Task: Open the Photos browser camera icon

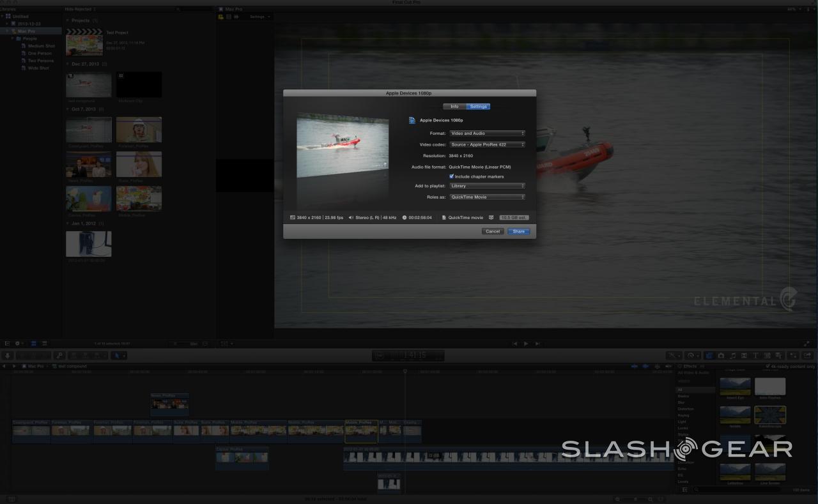Action: click(721, 355)
